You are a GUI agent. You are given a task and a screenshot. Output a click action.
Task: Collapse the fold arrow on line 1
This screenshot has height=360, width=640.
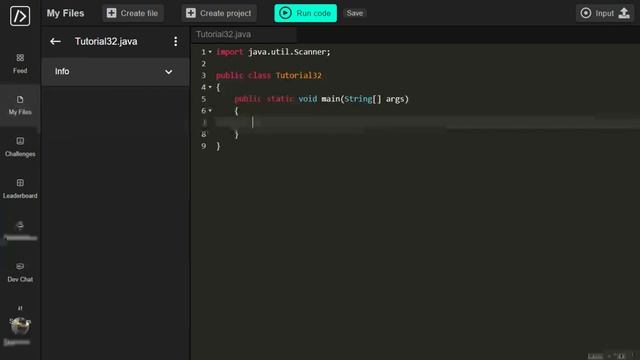click(210, 52)
